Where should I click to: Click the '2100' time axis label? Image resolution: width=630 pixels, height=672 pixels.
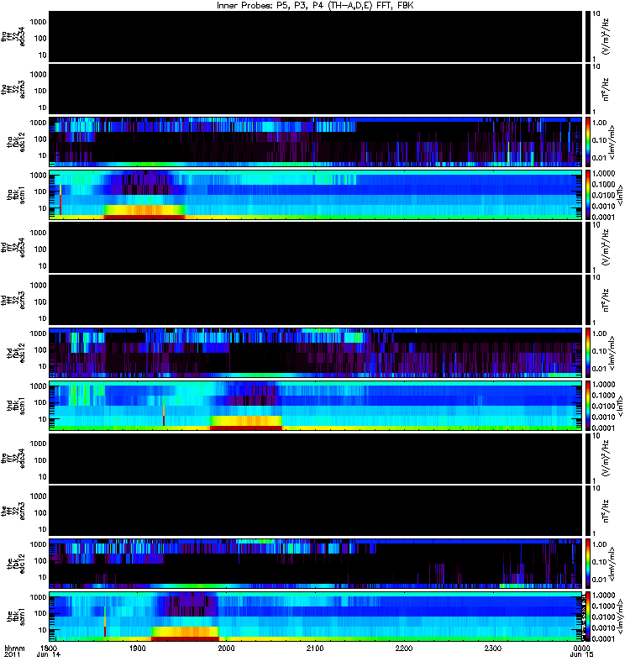pos(315,648)
